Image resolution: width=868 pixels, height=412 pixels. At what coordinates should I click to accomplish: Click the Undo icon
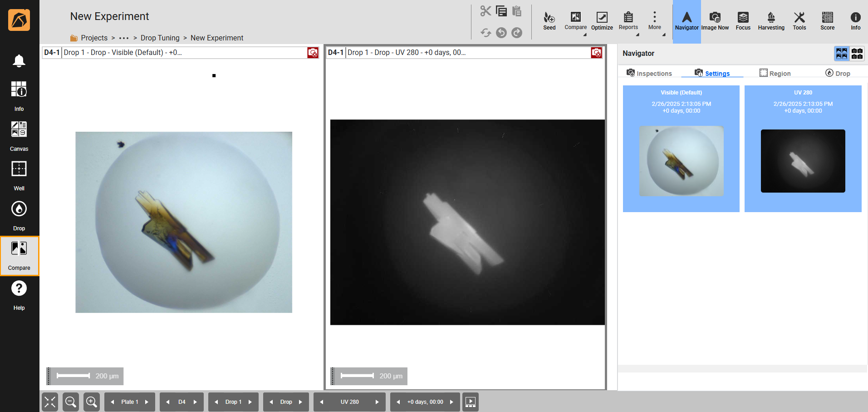[x=501, y=33]
